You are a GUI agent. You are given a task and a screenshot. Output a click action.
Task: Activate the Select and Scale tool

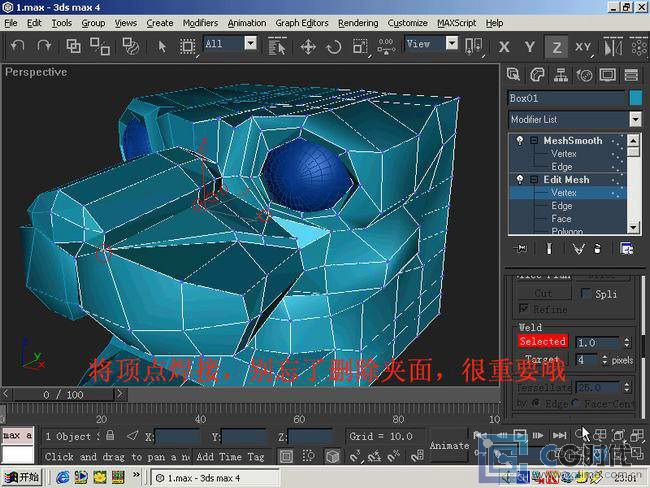coord(360,46)
